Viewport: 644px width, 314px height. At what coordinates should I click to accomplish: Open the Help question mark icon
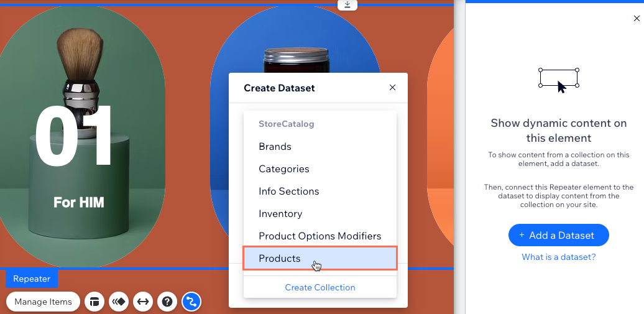coord(167,302)
